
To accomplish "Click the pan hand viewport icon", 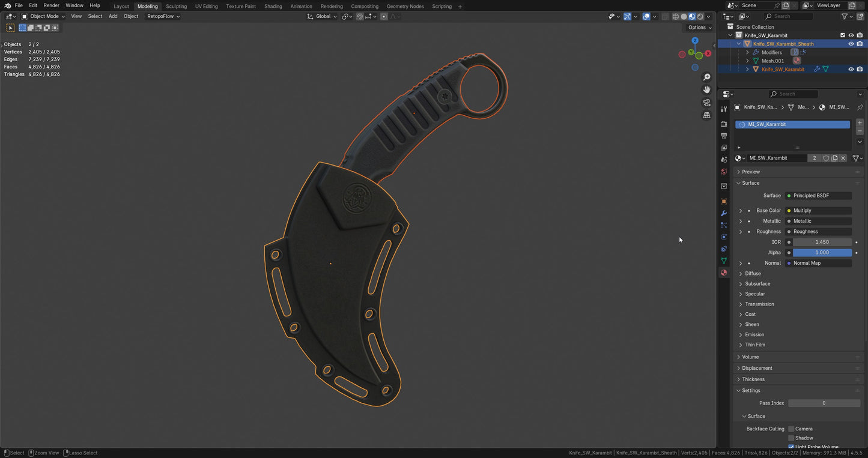I will (706, 89).
